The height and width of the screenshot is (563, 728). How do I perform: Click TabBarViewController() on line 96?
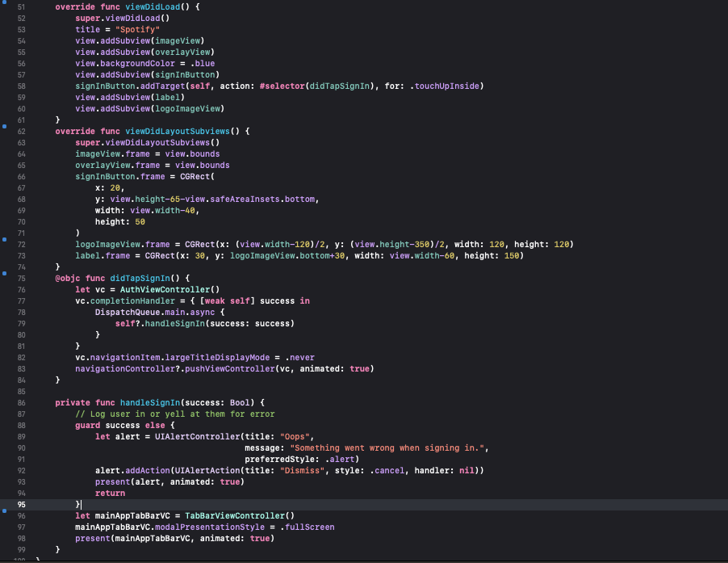[240, 515]
